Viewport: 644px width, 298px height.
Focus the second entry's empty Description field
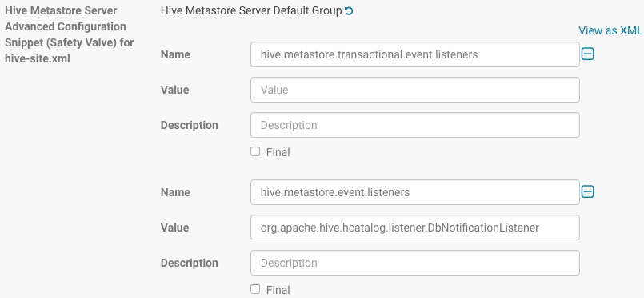[415, 263]
